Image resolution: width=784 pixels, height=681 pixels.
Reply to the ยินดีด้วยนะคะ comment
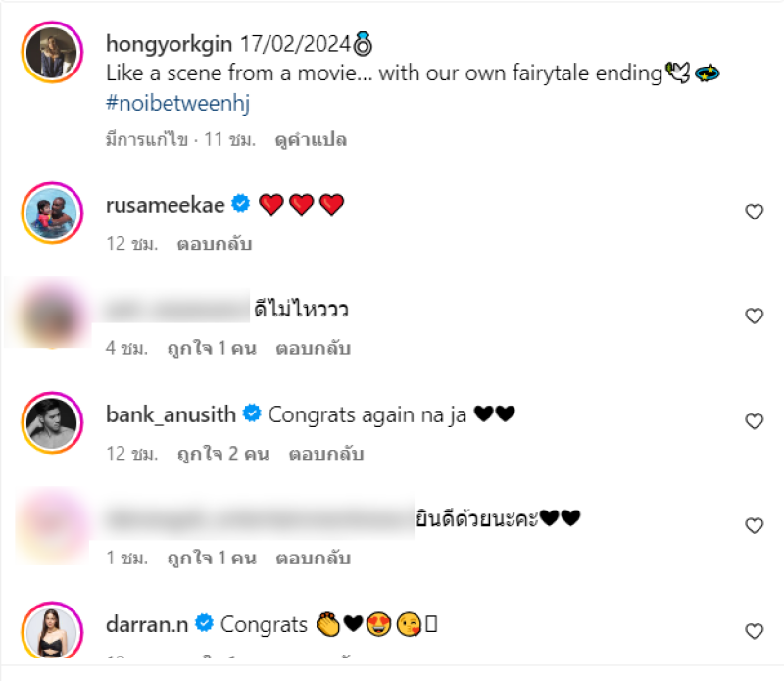pos(313,558)
